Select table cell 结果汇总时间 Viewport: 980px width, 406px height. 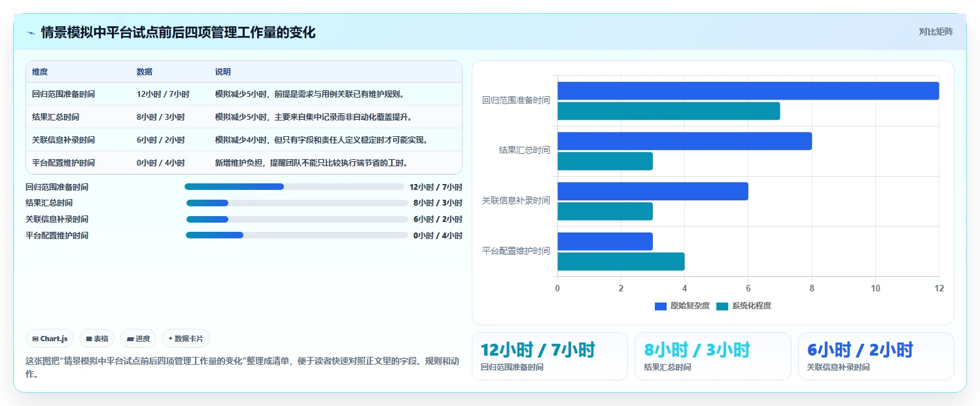click(56, 117)
